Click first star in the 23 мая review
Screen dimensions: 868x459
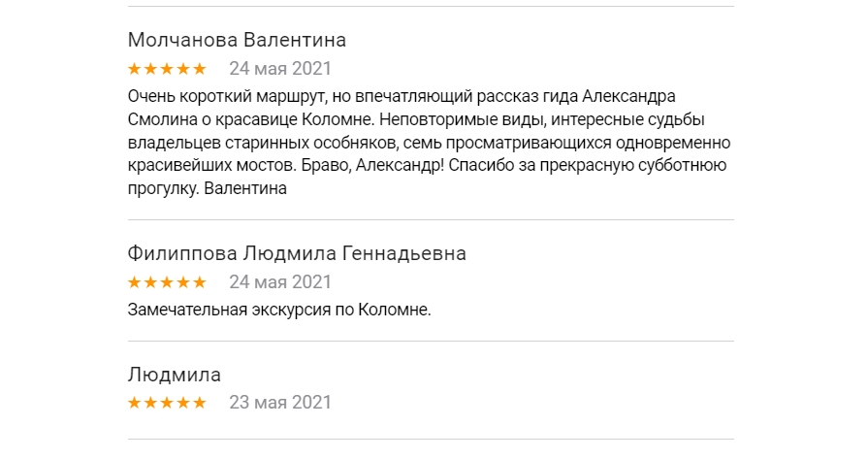[x=135, y=403]
